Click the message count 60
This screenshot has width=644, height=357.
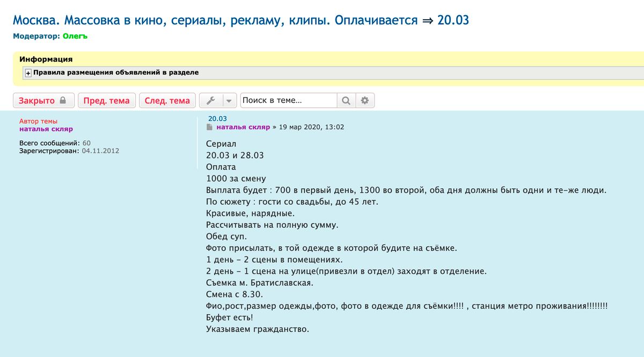tap(86, 143)
